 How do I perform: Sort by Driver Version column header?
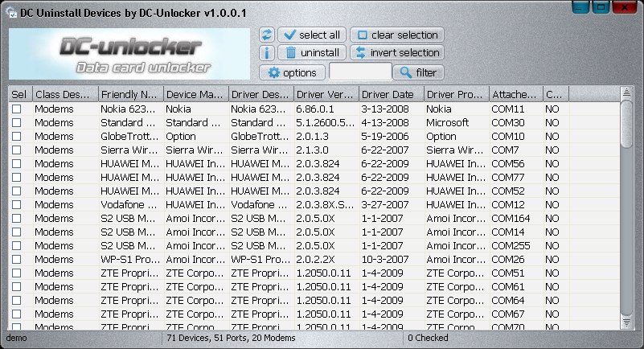(326, 94)
